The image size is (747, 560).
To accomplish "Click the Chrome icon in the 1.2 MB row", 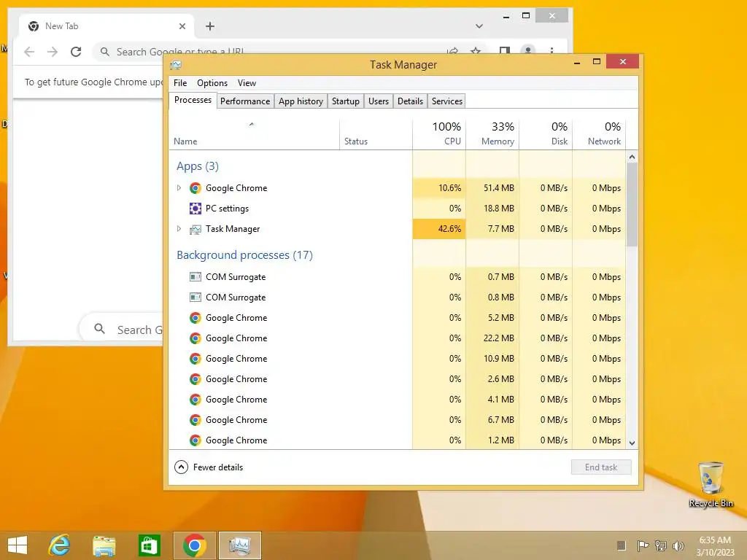I will tap(195, 440).
